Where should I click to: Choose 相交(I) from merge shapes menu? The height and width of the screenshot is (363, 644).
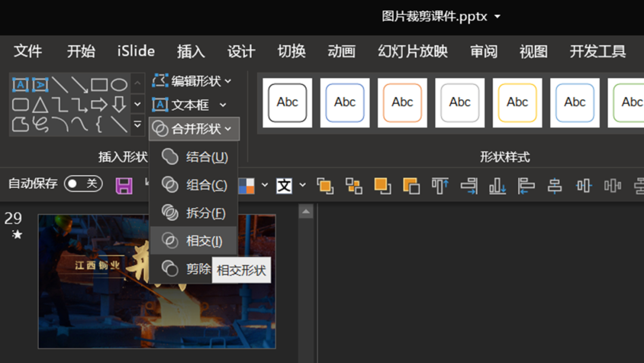coord(194,241)
